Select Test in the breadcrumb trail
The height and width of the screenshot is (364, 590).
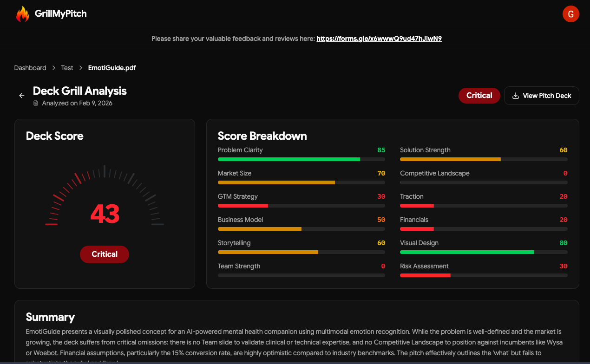tap(67, 68)
